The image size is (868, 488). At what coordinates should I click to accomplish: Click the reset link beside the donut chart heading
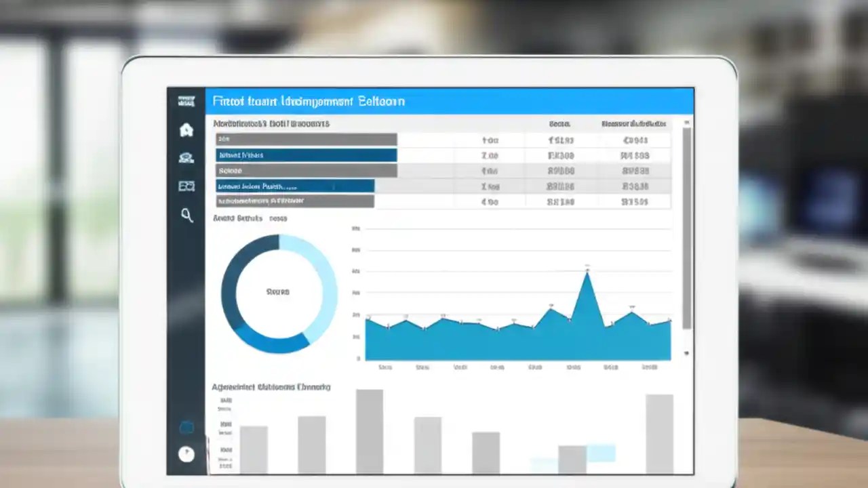pos(277,218)
